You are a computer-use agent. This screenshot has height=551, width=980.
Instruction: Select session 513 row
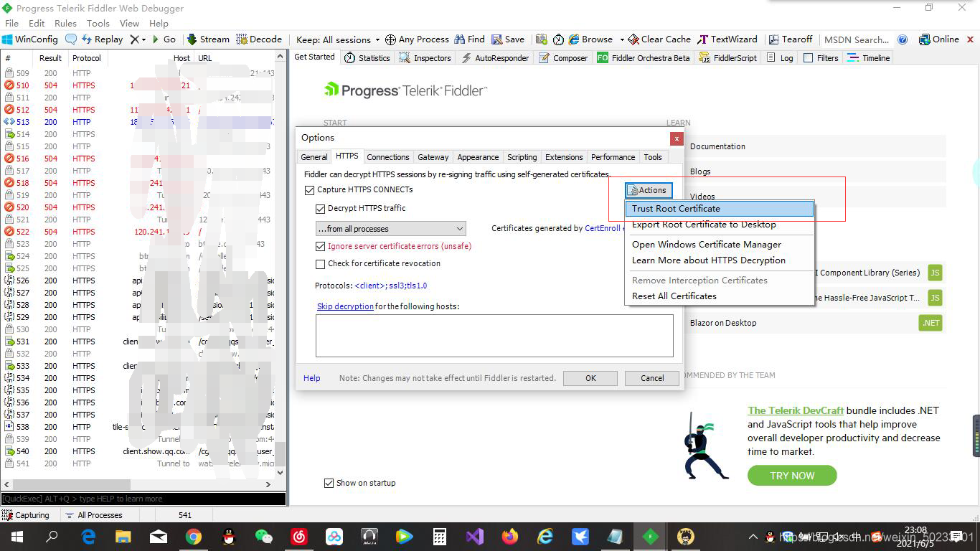point(138,122)
